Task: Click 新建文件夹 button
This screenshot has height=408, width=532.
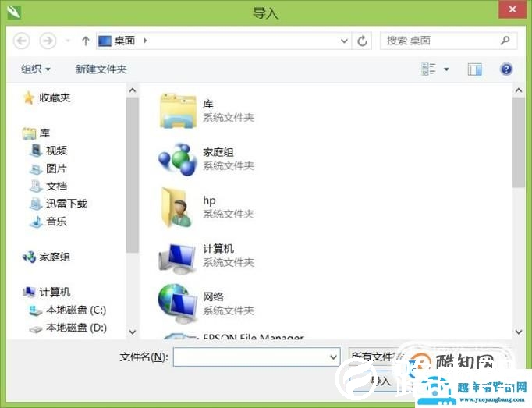Action: coord(101,69)
